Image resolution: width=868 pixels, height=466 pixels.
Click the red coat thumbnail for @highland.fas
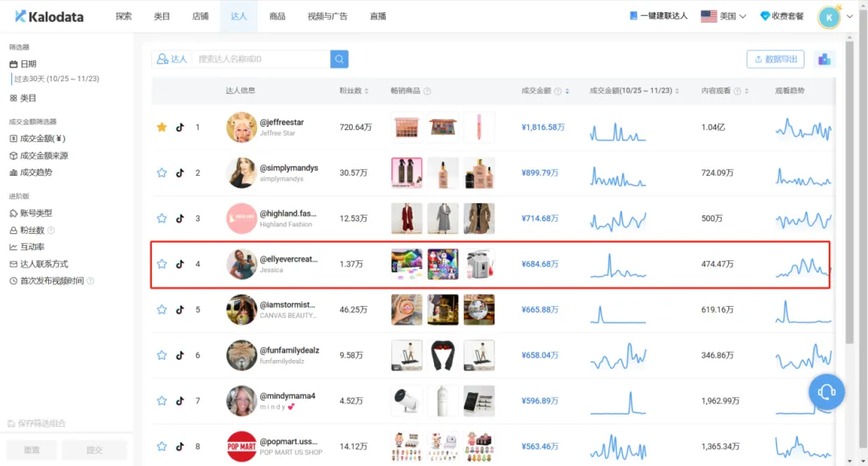(x=407, y=218)
